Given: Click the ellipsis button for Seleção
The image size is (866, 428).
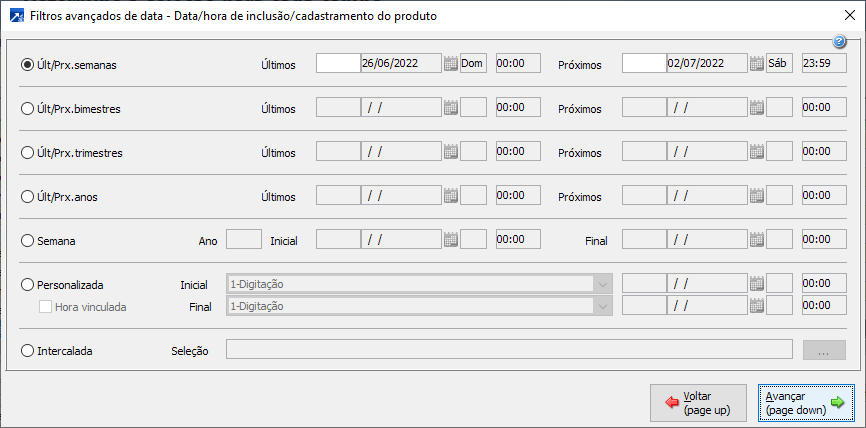Looking at the screenshot, I should (x=824, y=351).
